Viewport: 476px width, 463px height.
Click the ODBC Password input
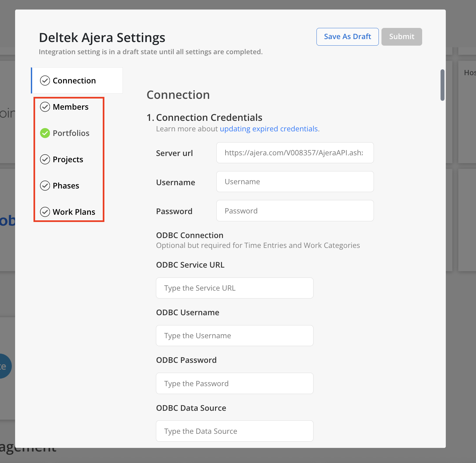tap(235, 384)
